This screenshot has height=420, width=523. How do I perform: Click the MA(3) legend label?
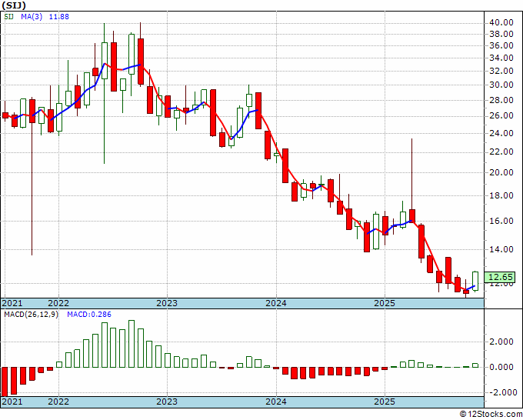coord(32,16)
